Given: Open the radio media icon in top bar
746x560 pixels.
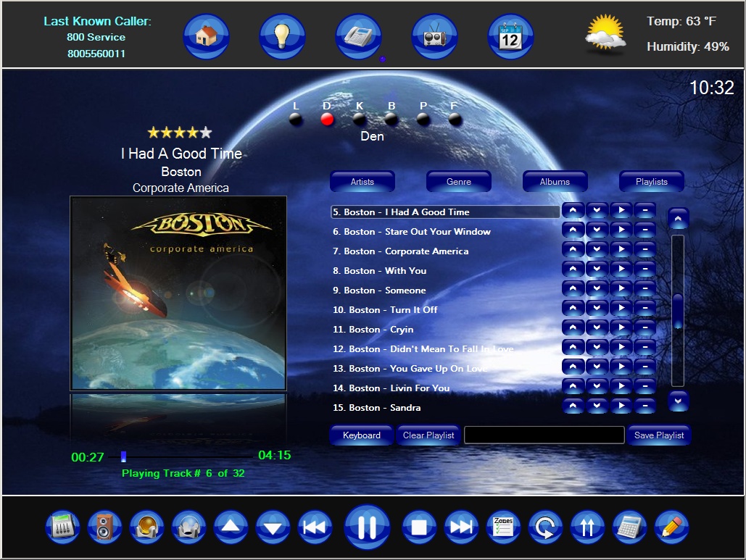Looking at the screenshot, I should click(x=434, y=37).
